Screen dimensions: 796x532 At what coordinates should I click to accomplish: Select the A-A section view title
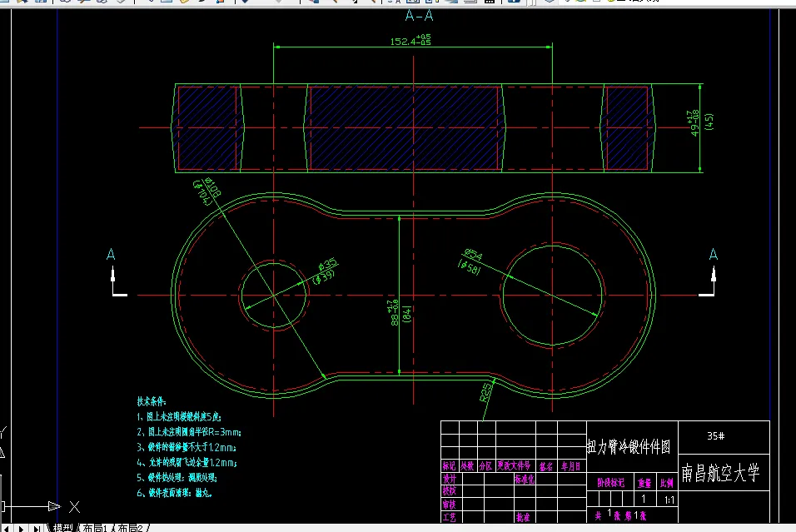coord(419,16)
